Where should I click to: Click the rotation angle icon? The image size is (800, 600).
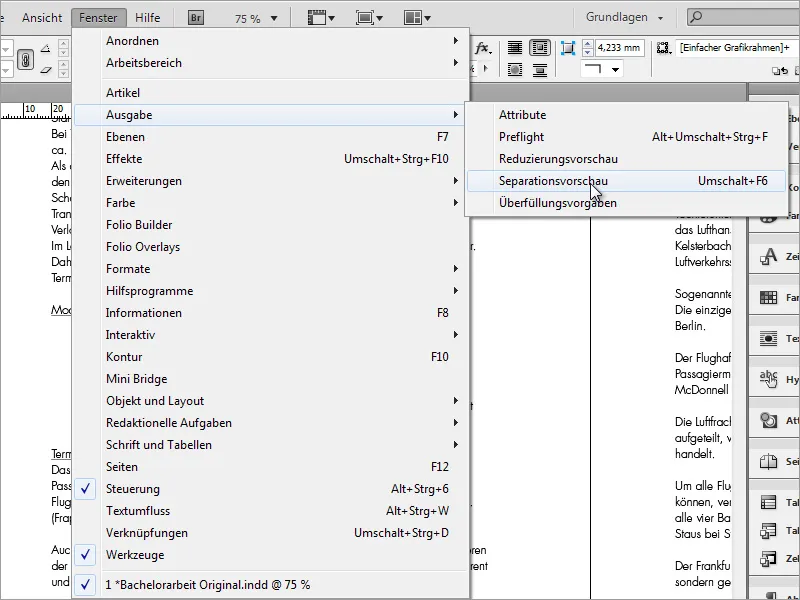pos(45,48)
